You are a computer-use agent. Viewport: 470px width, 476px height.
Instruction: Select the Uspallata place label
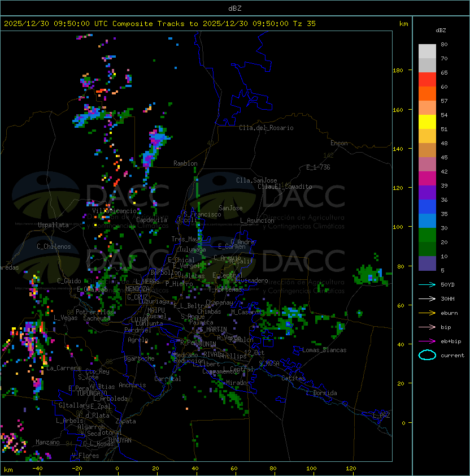tap(53, 225)
